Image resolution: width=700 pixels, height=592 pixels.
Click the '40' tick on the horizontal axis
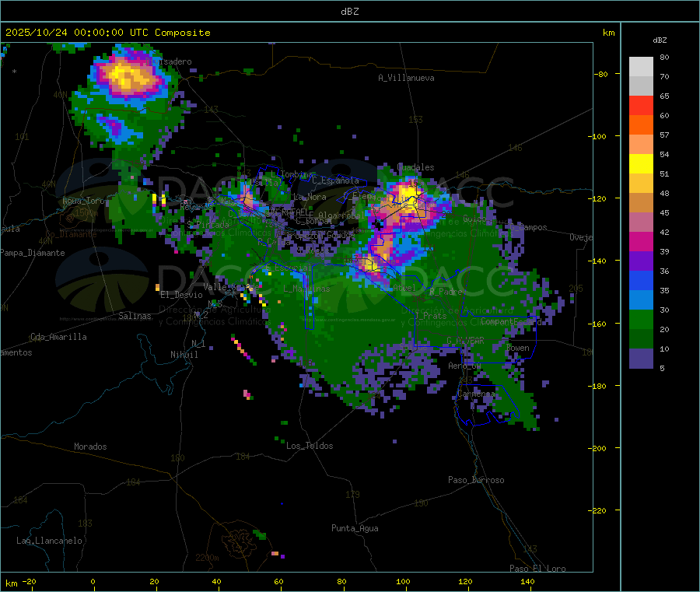click(x=216, y=581)
